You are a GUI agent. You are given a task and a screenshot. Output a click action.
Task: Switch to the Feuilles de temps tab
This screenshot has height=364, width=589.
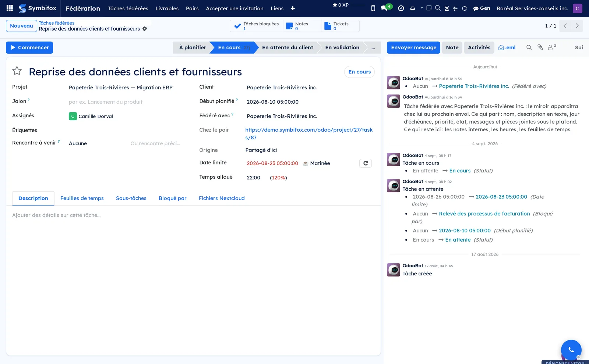(x=82, y=198)
